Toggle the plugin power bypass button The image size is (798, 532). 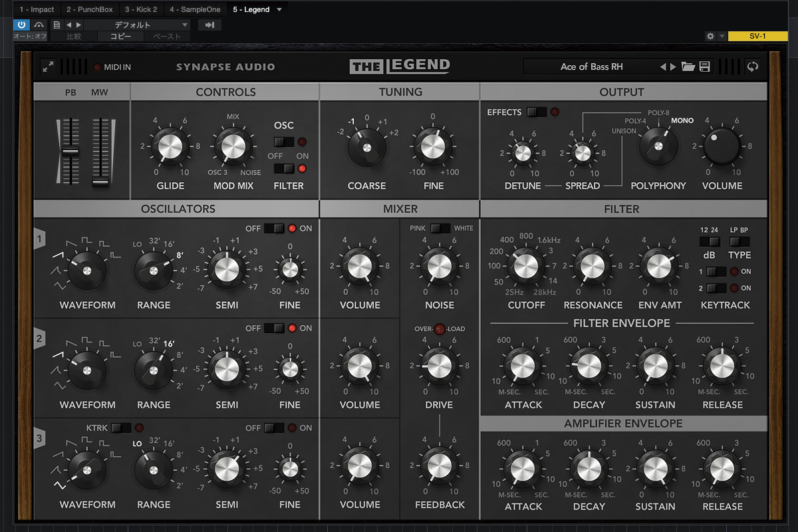tap(21, 25)
